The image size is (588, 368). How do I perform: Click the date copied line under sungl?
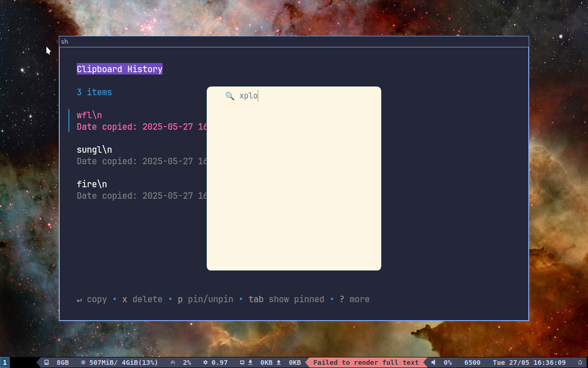point(141,161)
